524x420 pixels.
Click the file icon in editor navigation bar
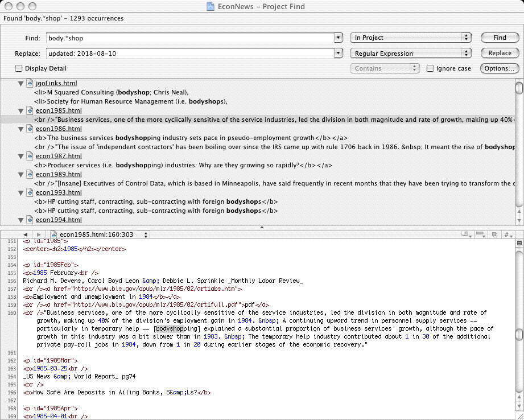click(53, 234)
